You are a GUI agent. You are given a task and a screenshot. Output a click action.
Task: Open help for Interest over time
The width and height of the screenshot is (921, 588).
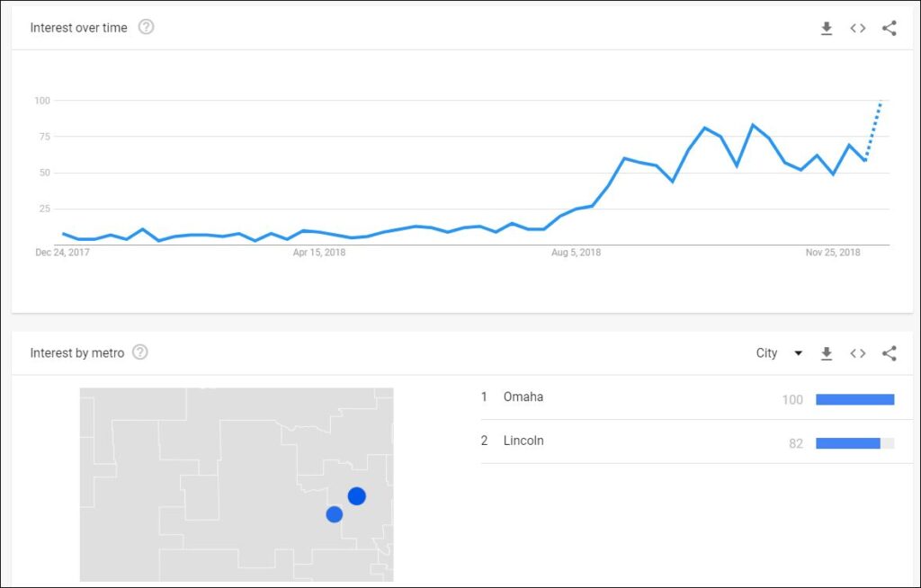click(x=146, y=27)
